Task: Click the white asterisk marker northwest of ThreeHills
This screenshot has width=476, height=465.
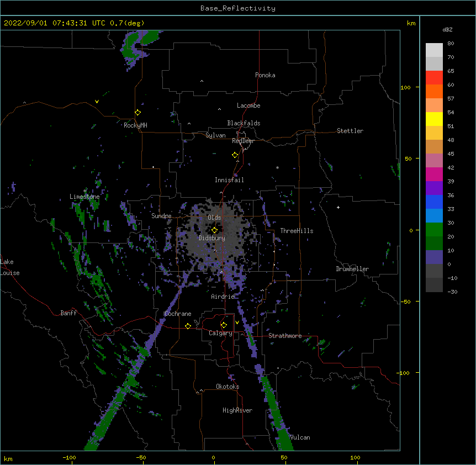Action: [277, 167]
